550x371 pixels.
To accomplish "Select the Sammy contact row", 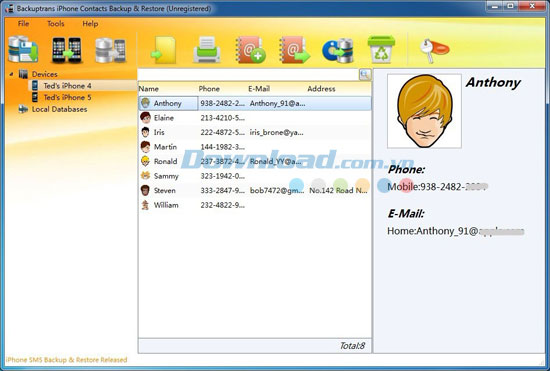I will 255,176.
